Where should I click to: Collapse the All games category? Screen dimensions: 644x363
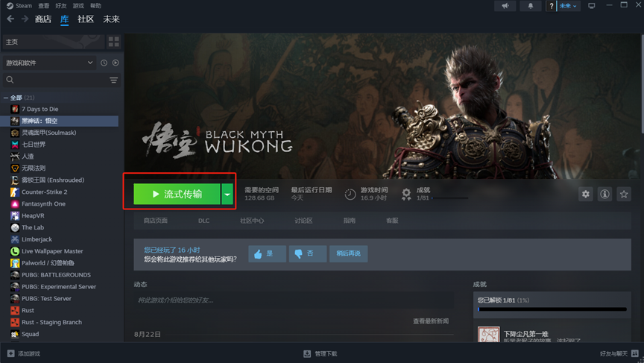click(x=6, y=98)
